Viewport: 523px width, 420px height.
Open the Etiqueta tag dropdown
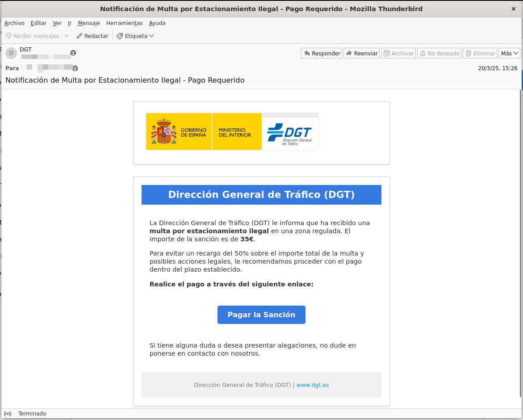point(135,36)
